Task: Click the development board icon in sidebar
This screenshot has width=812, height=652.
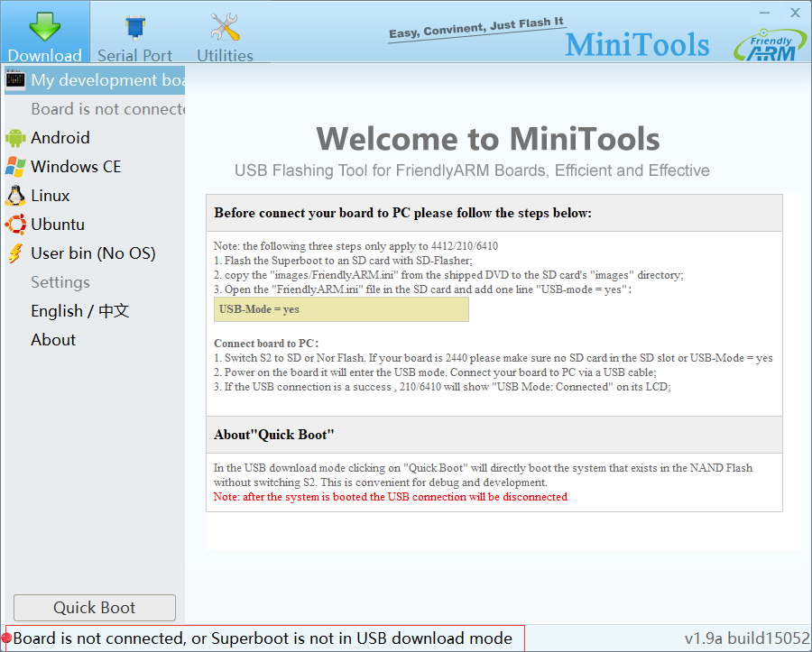Action: coord(14,79)
